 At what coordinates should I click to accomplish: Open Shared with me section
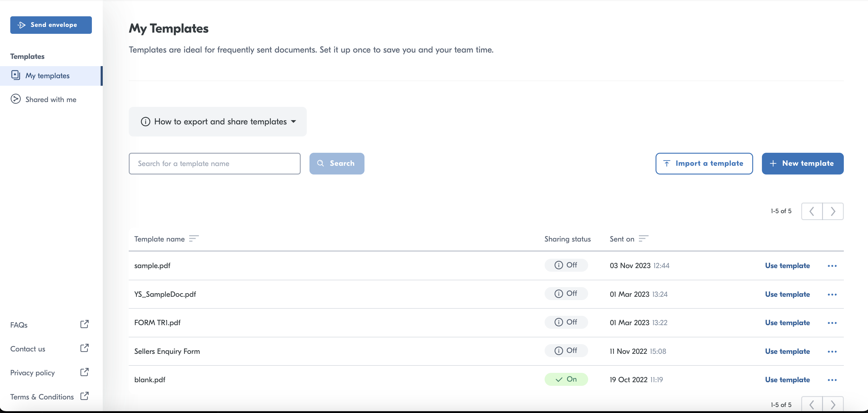pos(51,99)
